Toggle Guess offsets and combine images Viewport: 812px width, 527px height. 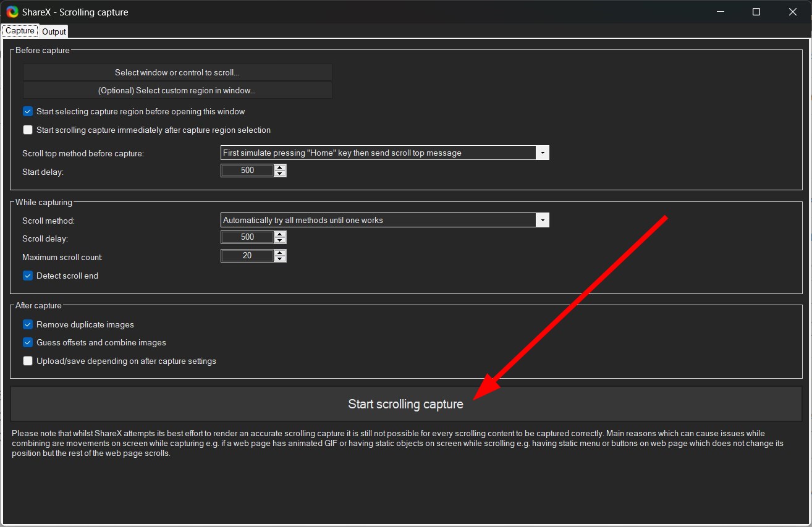28,342
